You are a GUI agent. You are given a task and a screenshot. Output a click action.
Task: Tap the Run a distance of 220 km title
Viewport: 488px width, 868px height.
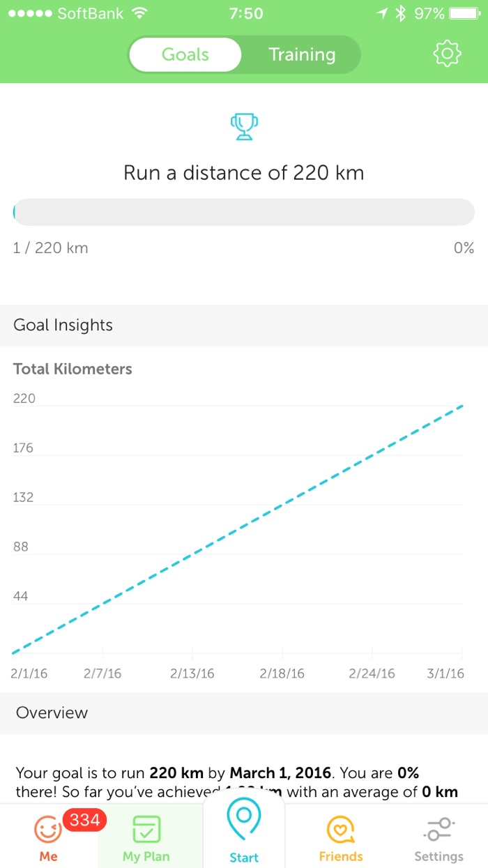pyautogui.click(x=244, y=172)
